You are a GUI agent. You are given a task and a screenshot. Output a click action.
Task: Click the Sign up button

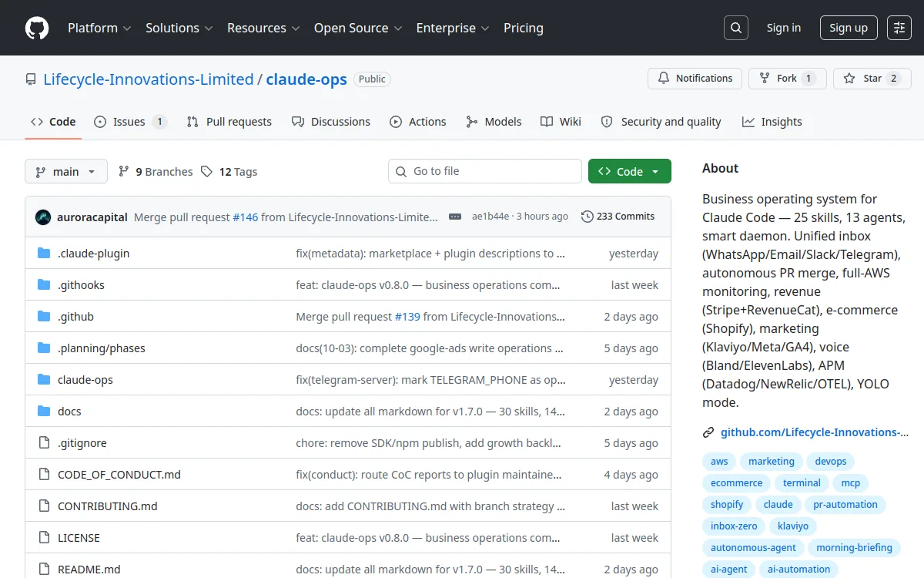click(x=849, y=28)
